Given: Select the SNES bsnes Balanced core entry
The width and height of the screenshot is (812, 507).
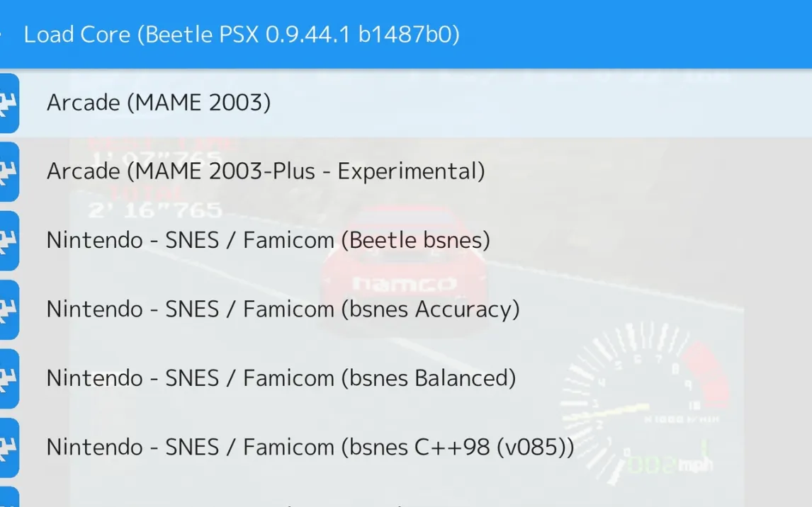Looking at the screenshot, I should [x=281, y=378].
